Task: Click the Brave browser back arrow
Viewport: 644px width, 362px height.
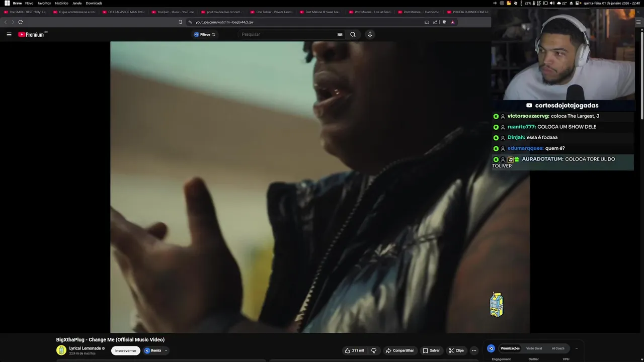Action: coord(6,22)
